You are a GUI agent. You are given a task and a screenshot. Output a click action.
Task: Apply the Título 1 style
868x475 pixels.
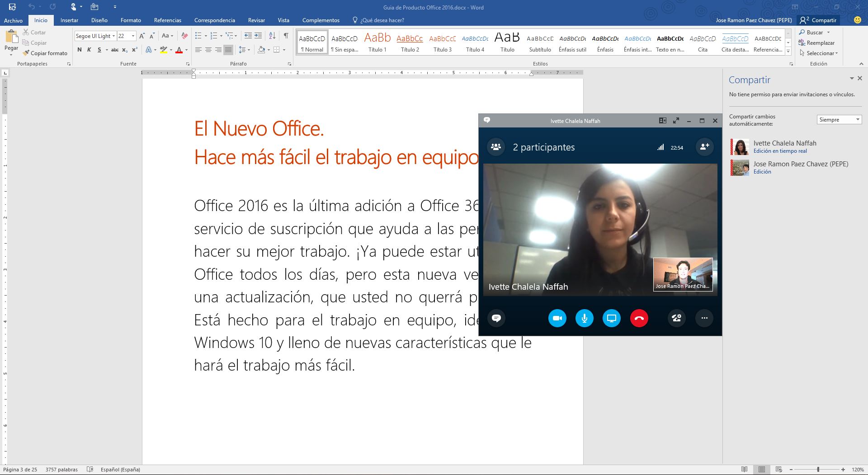(377, 42)
